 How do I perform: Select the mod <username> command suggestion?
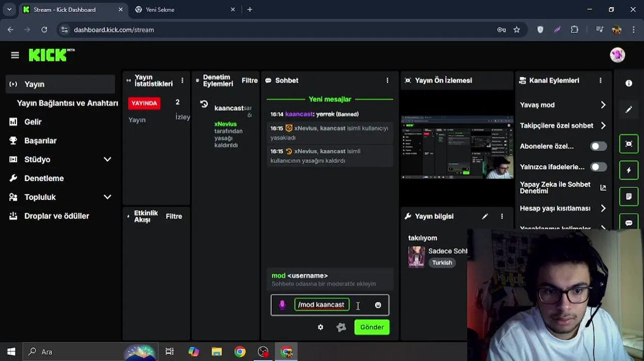330,279
